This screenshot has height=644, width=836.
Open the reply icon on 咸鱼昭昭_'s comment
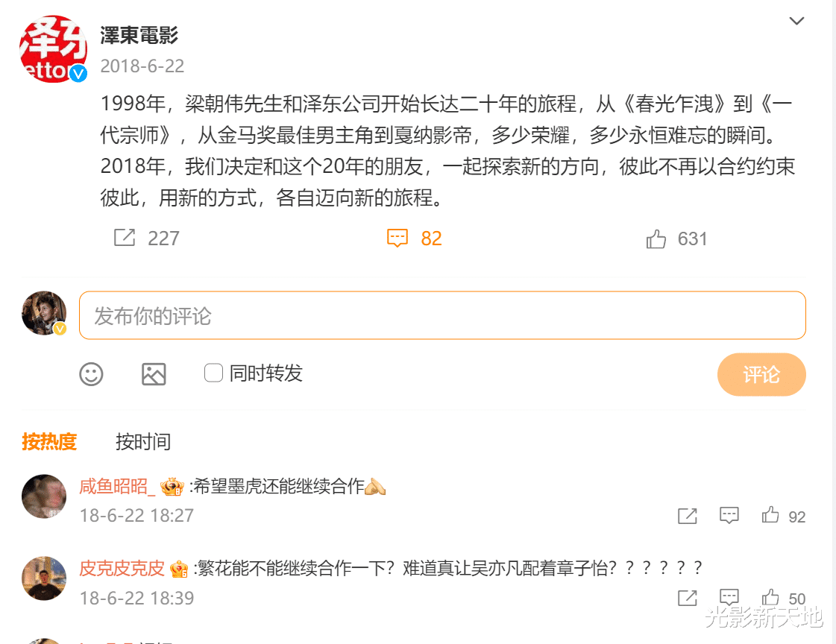point(729,515)
